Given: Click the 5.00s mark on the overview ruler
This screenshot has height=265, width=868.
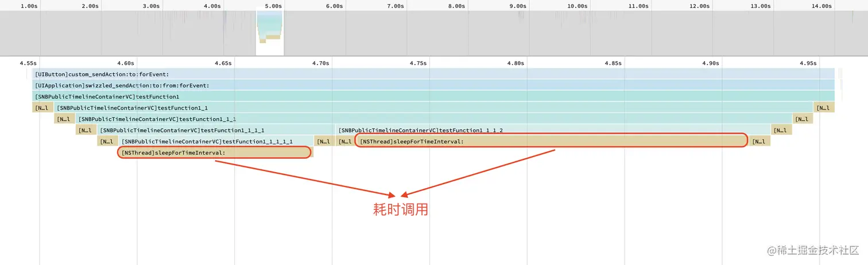Looking at the screenshot, I should pos(273,6).
